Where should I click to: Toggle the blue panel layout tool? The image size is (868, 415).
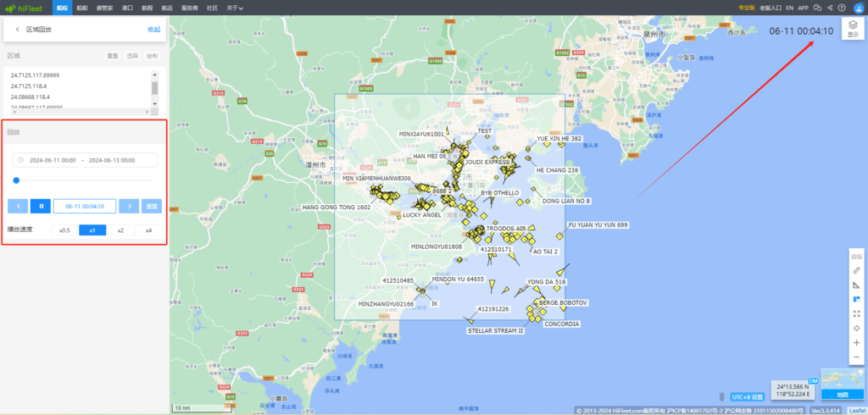[x=856, y=299]
